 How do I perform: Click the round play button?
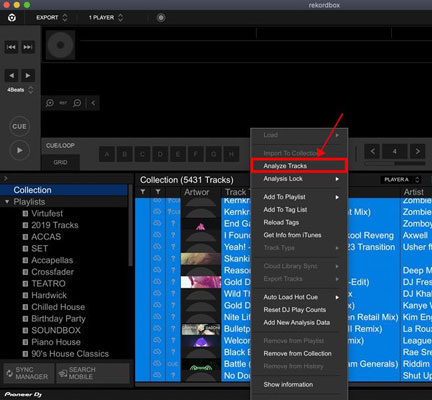[x=19, y=150]
